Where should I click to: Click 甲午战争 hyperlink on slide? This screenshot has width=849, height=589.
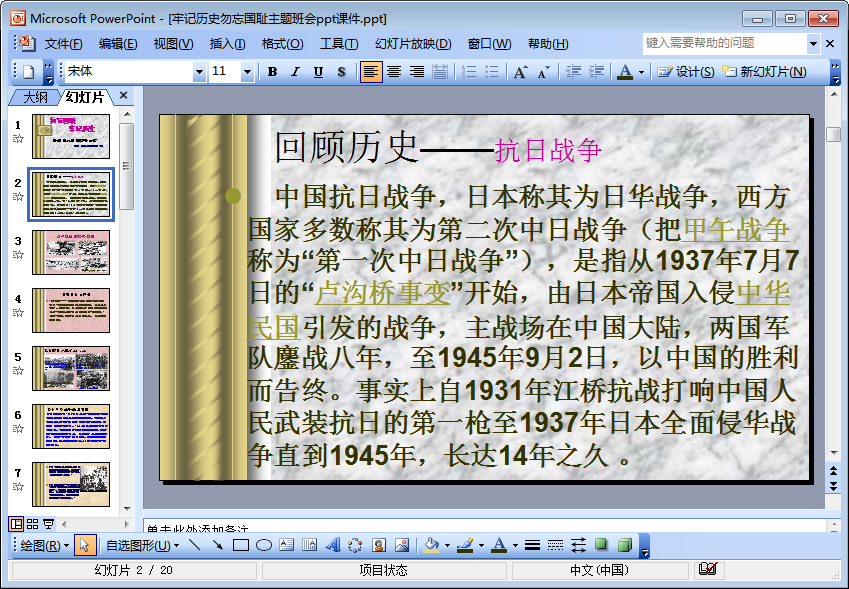(735, 229)
